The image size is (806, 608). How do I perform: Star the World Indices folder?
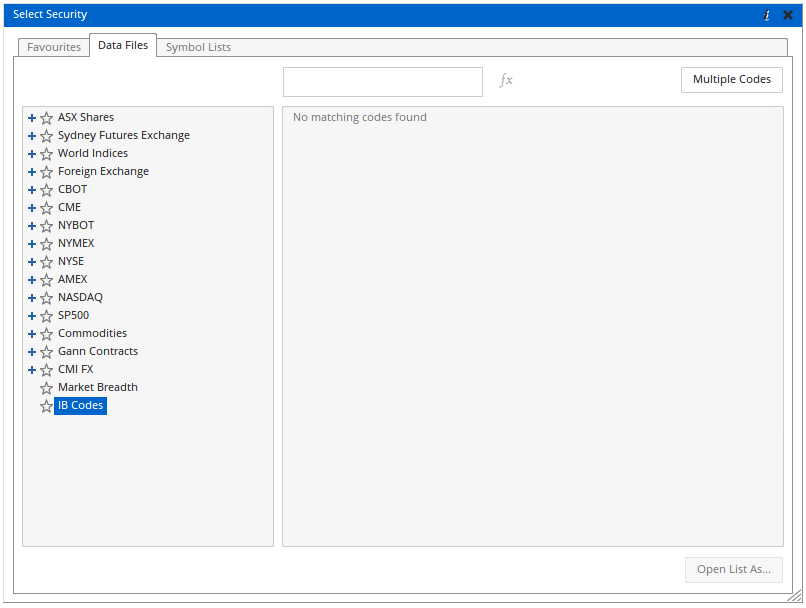pos(46,154)
